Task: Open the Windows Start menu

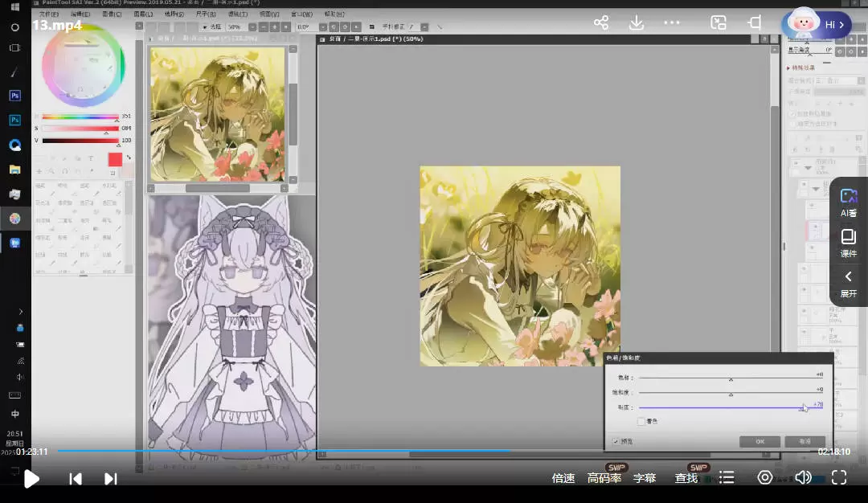Action: click(x=15, y=6)
